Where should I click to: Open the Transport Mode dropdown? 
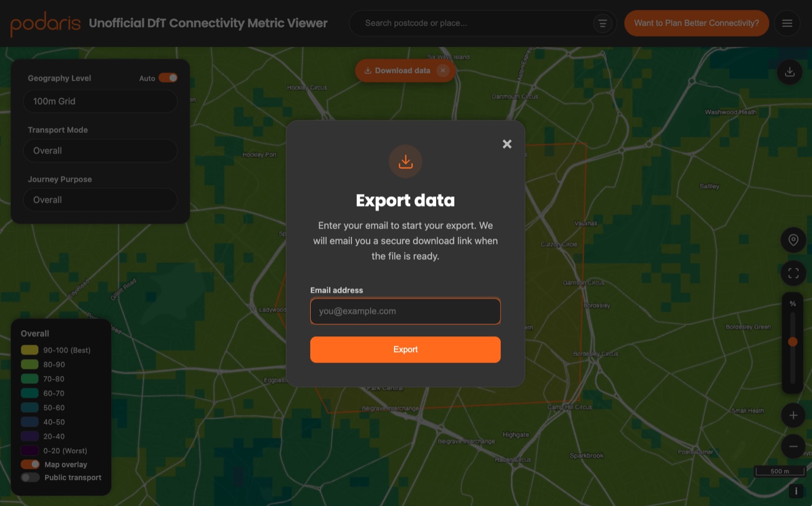point(100,150)
